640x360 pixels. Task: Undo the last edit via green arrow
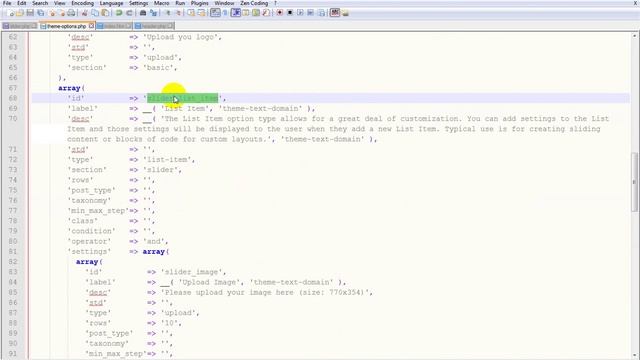(119, 13)
